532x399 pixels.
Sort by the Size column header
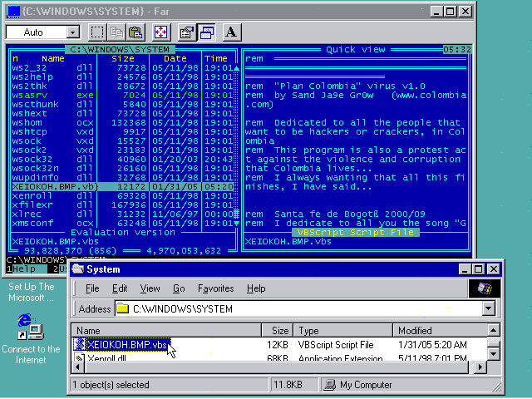[x=277, y=330]
